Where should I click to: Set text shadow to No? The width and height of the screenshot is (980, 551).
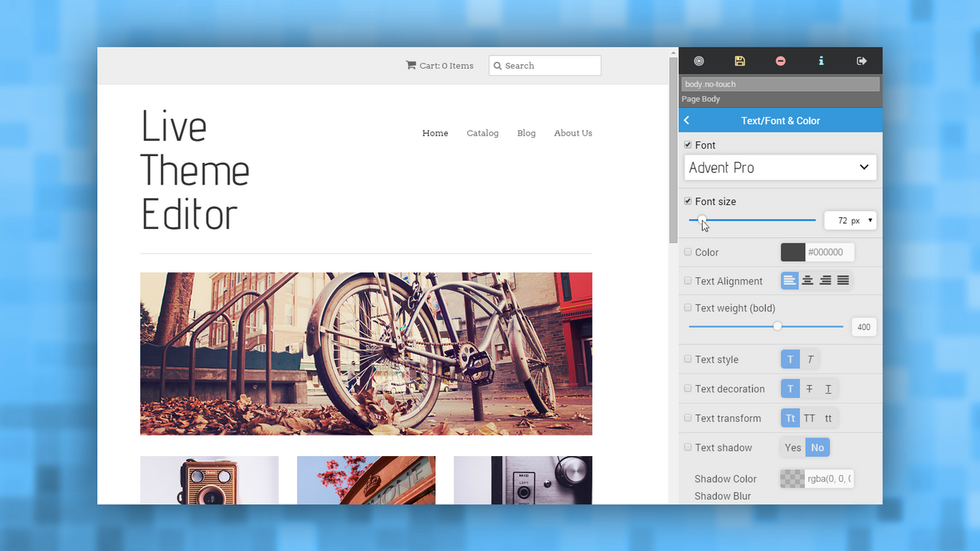point(818,448)
